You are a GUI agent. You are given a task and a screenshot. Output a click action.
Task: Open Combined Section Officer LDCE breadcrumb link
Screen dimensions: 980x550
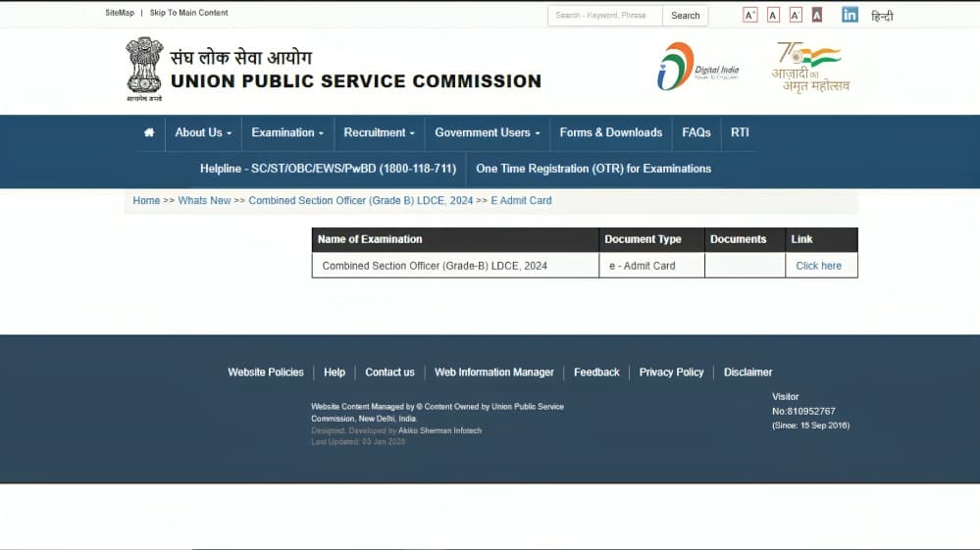(x=361, y=200)
